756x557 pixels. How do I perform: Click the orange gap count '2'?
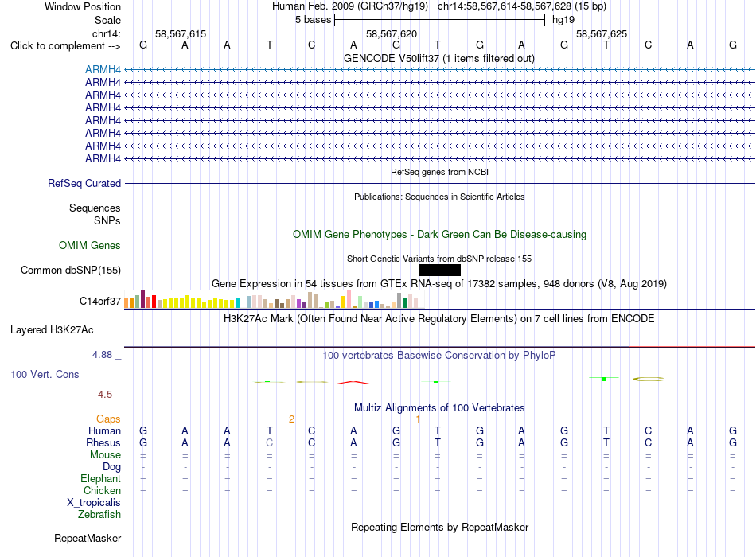coord(291,419)
